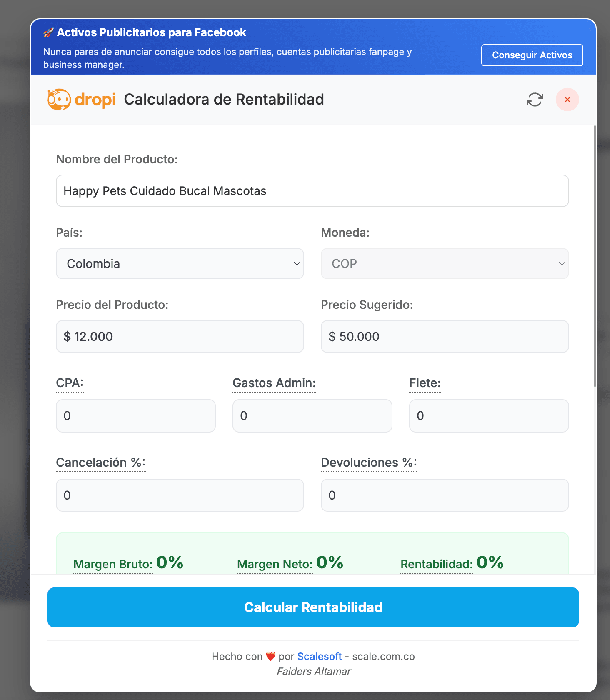Open the País dropdown showing Colombia
The image size is (610, 700).
(x=180, y=263)
